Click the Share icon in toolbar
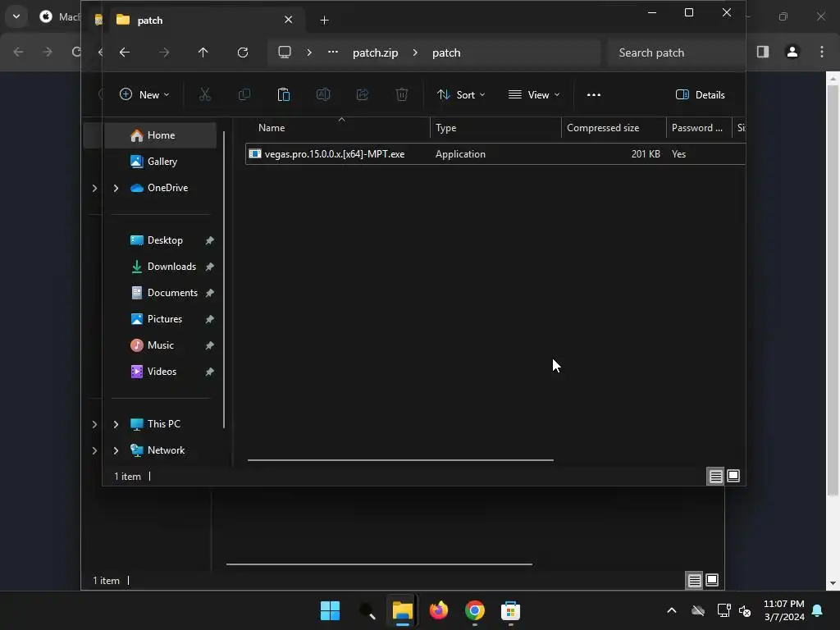840x630 pixels. (x=363, y=95)
